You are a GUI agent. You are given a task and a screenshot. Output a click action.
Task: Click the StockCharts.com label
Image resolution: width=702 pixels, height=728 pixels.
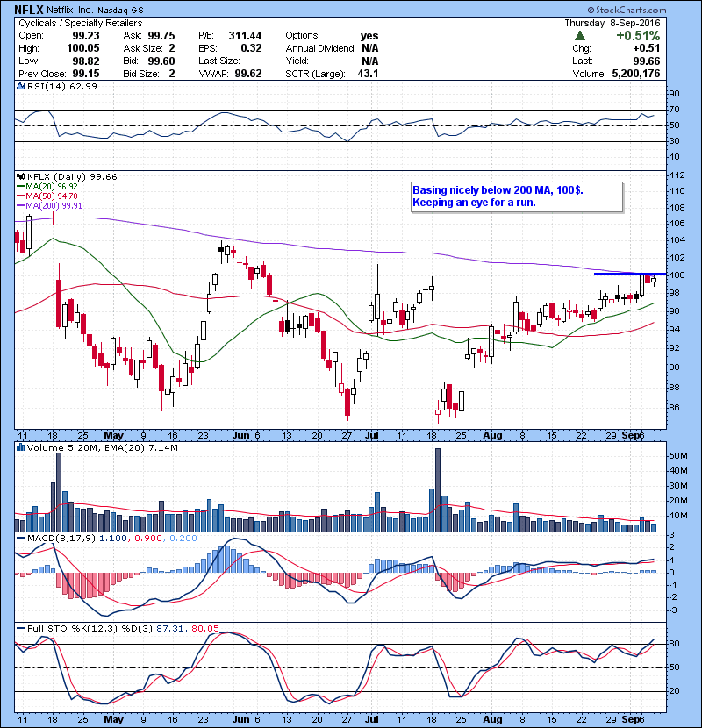tap(627, 10)
